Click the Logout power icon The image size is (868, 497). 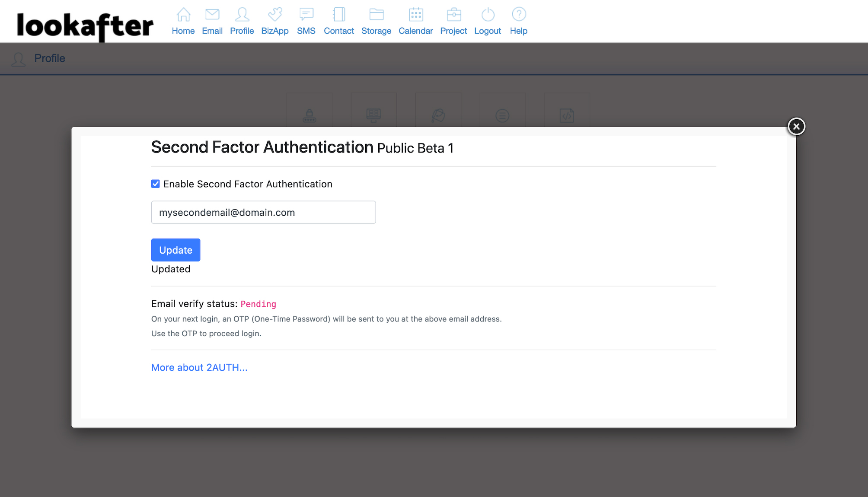[x=488, y=15]
